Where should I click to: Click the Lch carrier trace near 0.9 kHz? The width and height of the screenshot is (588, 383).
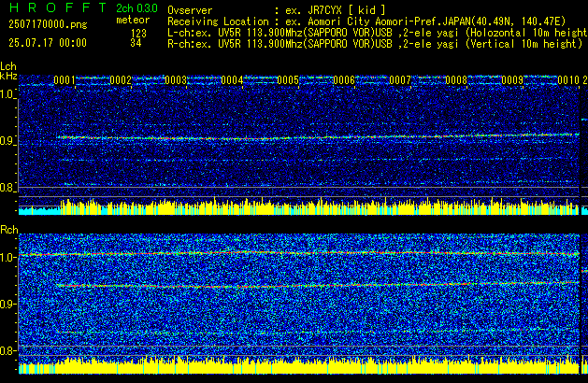pyautogui.click(x=318, y=137)
